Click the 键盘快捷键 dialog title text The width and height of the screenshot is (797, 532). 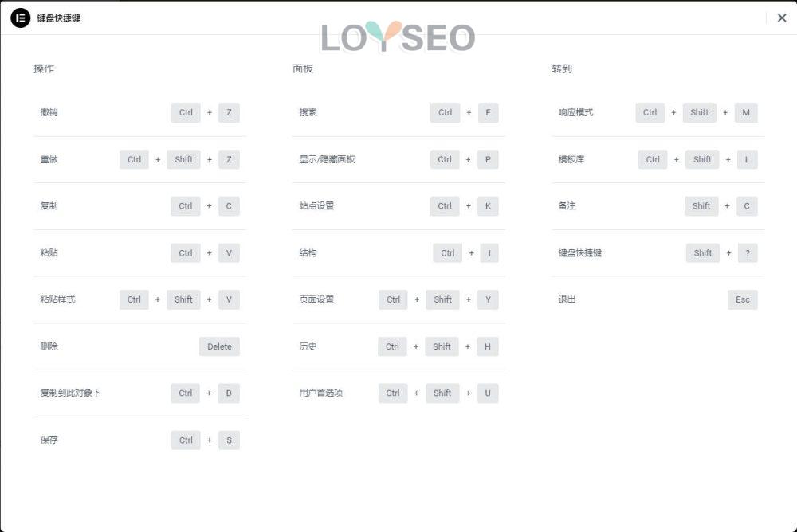58,18
